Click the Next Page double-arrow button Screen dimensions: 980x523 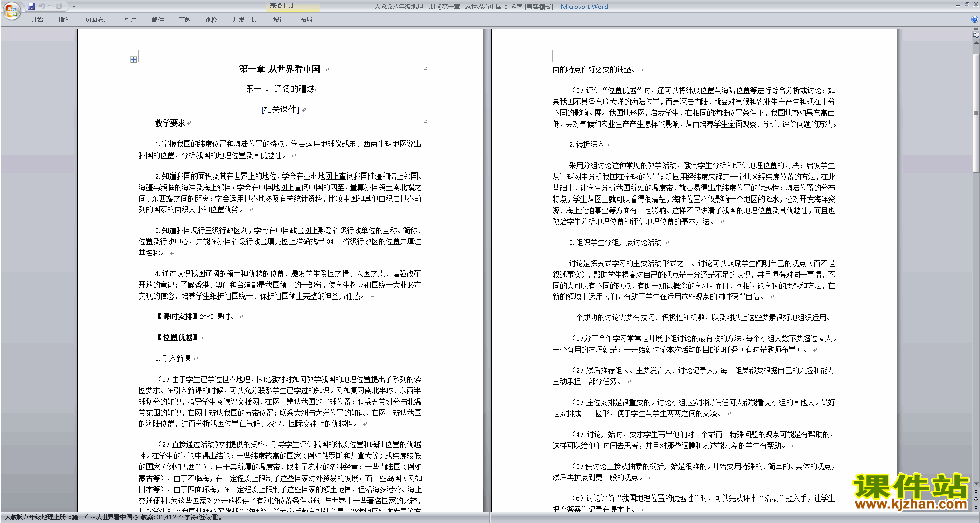(x=976, y=507)
